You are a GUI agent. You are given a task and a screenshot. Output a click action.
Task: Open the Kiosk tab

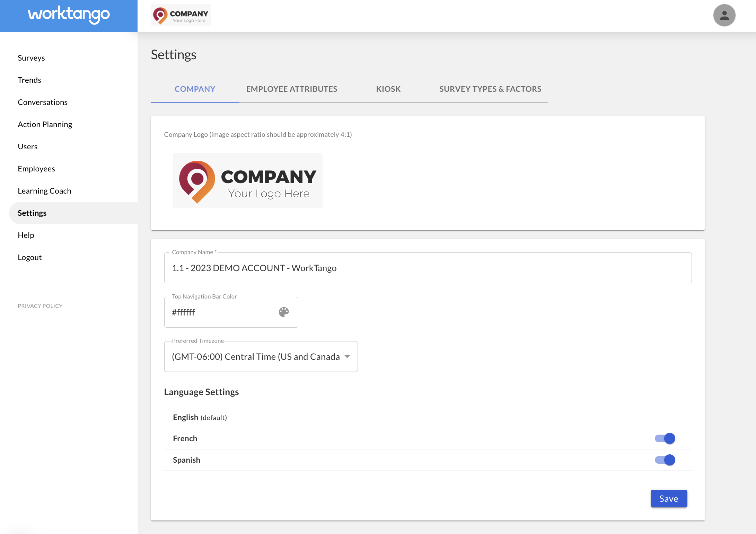point(388,89)
